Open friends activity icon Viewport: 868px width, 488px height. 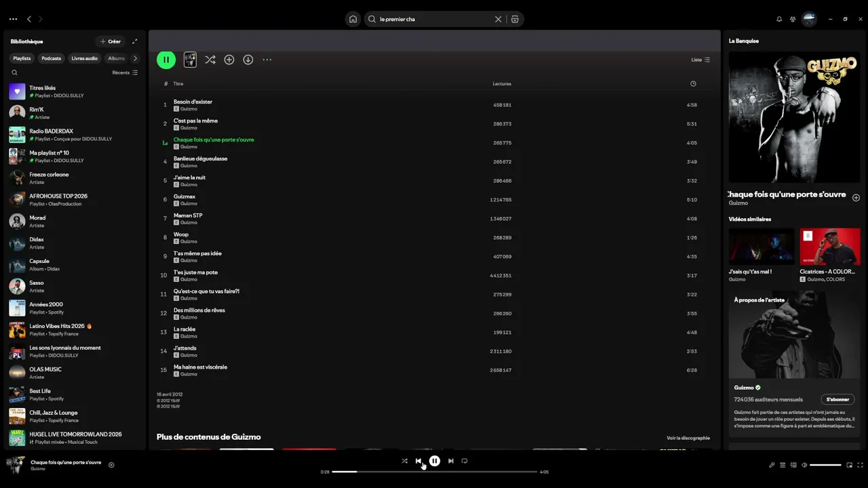click(793, 19)
